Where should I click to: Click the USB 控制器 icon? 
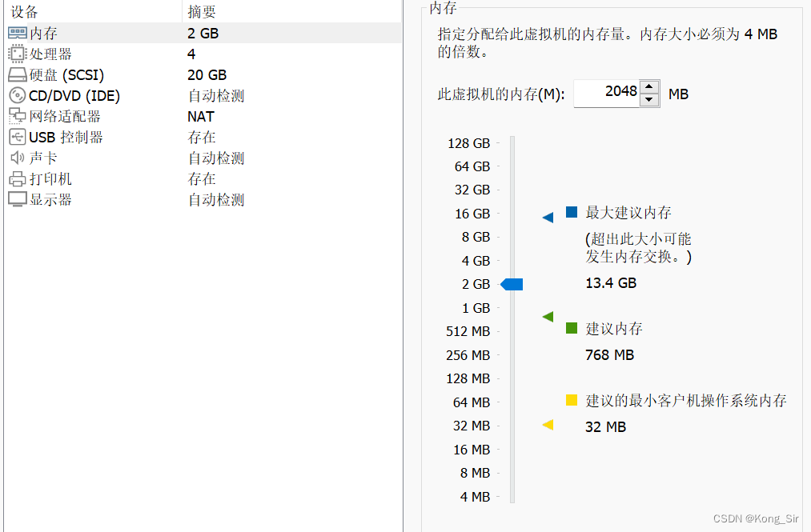point(14,137)
